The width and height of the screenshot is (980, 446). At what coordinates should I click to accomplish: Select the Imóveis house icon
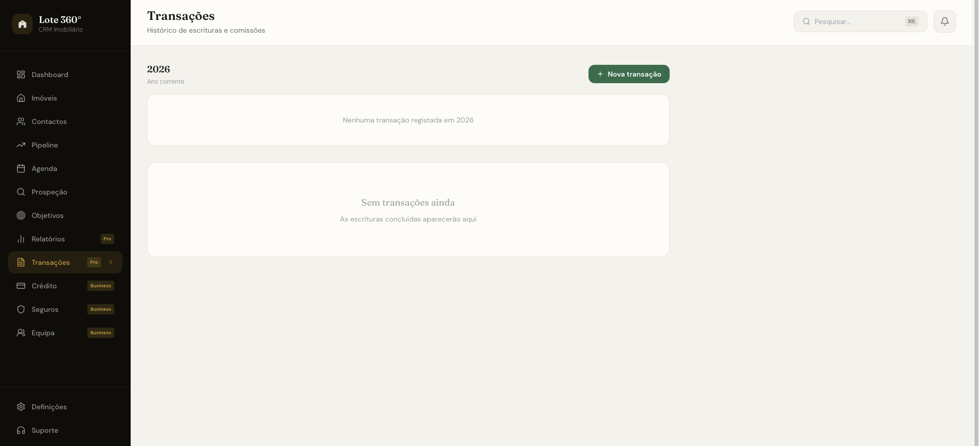click(x=21, y=98)
